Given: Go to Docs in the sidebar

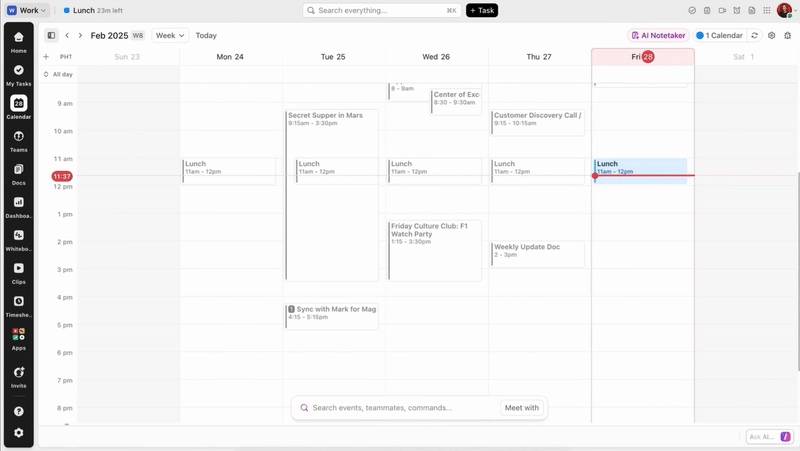Looking at the screenshot, I should 18,170.
